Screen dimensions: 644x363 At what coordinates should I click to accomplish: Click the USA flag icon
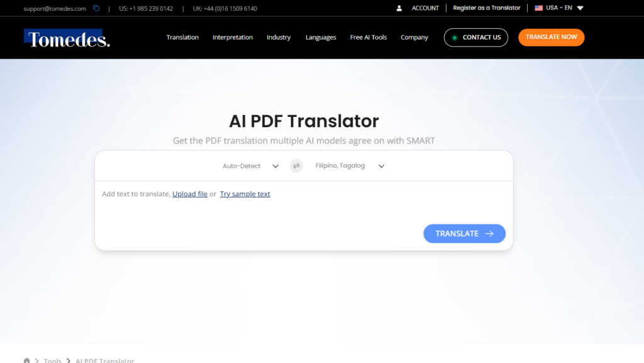tap(538, 8)
